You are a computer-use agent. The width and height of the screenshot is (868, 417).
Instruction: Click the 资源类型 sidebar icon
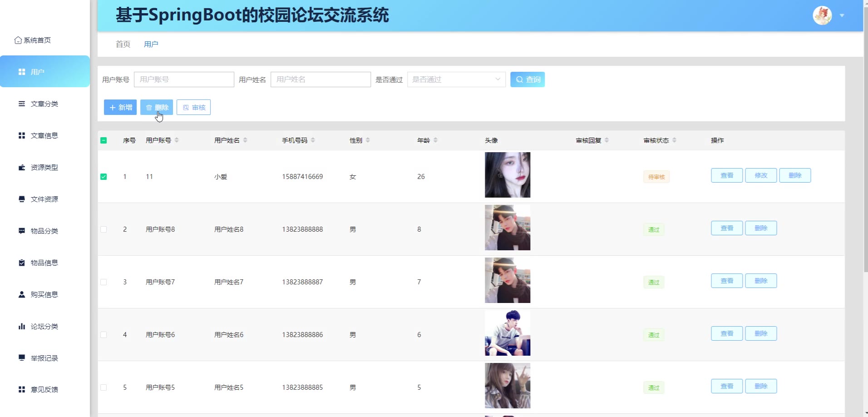tap(21, 168)
